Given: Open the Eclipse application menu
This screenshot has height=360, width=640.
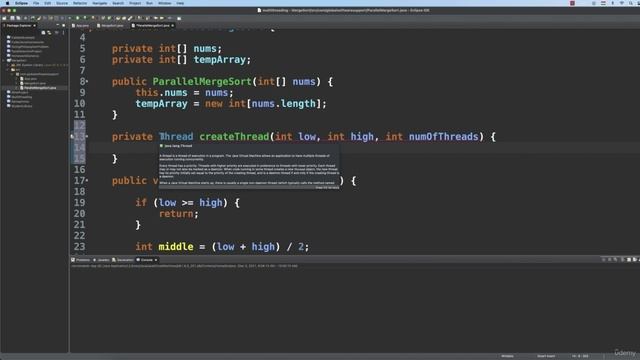Looking at the screenshot, I should click(21, 3).
